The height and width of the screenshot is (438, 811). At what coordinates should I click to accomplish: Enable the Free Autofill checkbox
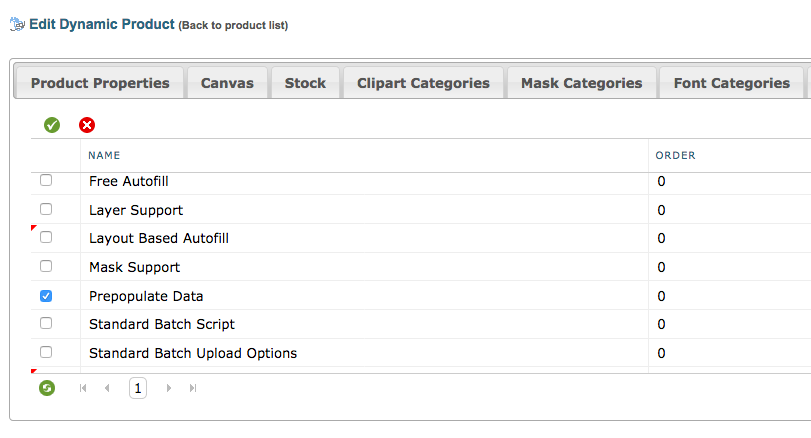tap(46, 181)
